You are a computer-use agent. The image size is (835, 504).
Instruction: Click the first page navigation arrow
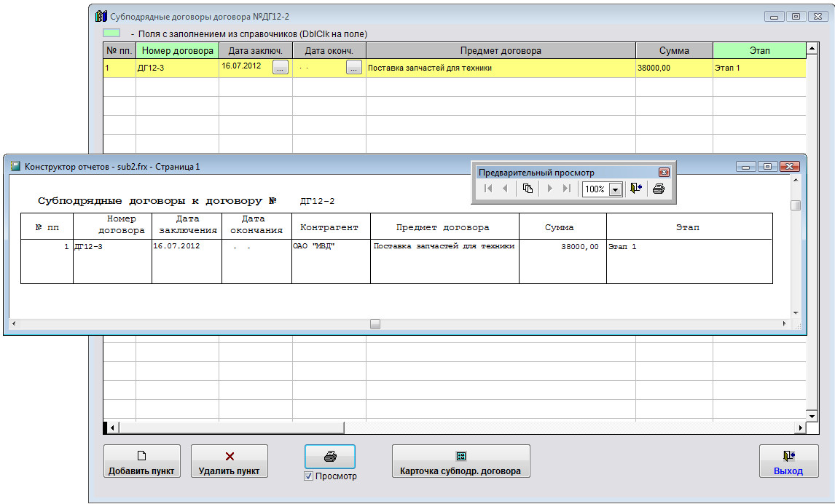[x=488, y=189]
